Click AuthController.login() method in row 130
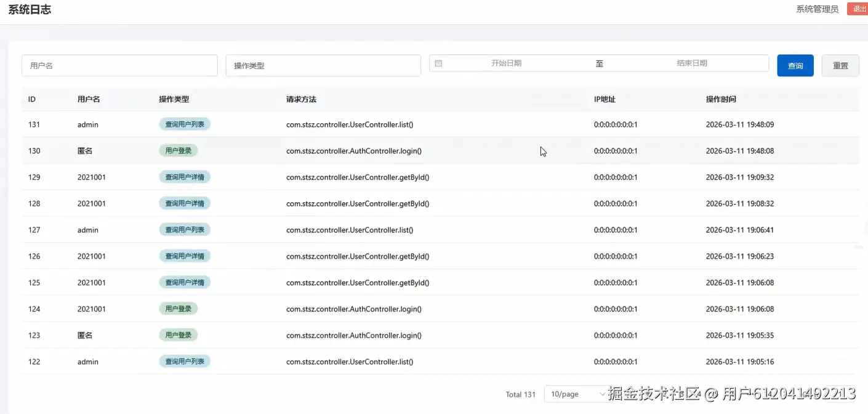This screenshot has width=868, height=414. coord(354,151)
